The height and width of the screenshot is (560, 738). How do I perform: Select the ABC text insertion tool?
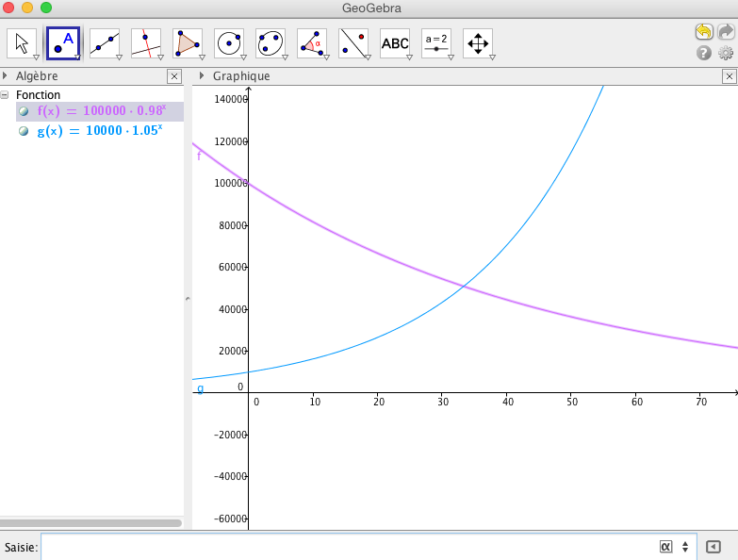coord(395,42)
